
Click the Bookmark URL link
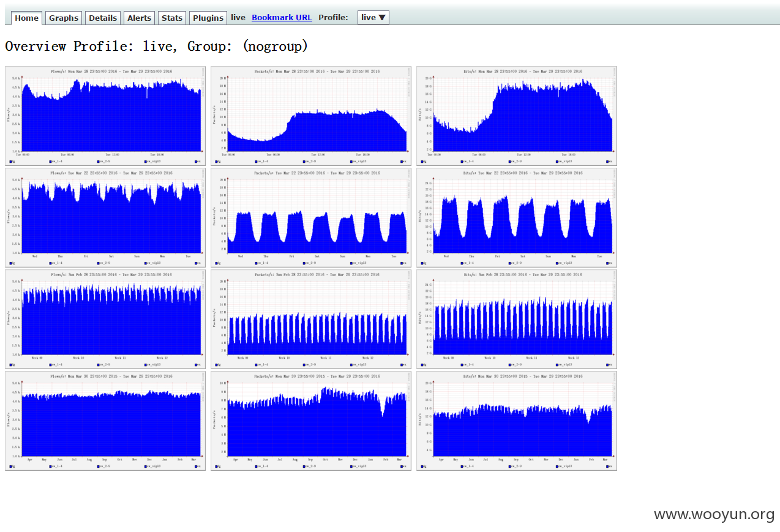coord(282,18)
